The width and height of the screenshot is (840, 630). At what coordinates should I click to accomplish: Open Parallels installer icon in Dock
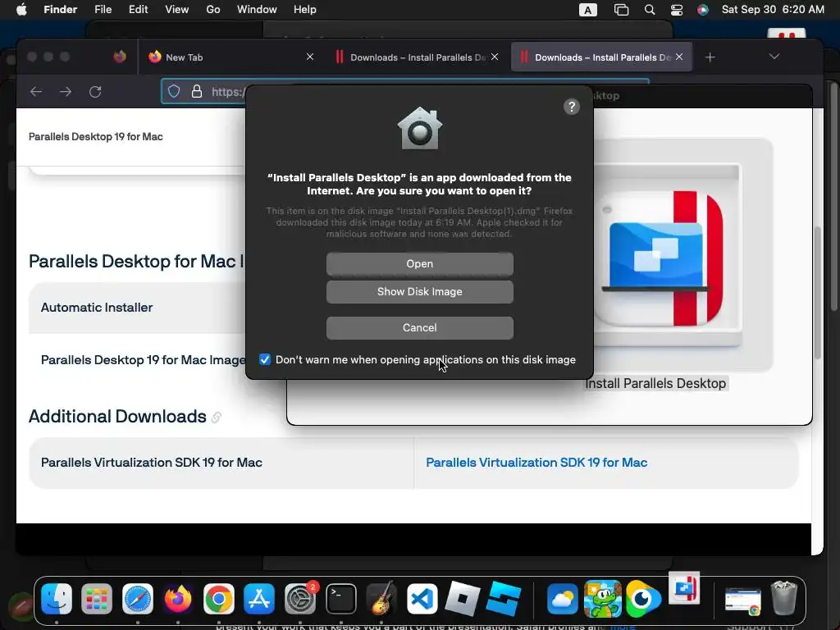684,588
